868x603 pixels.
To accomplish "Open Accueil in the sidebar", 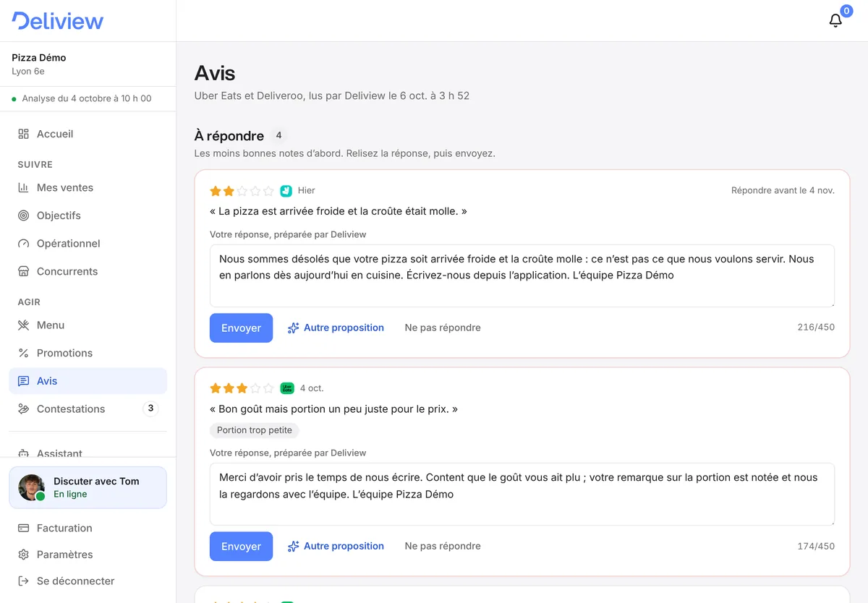I will [88, 134].
